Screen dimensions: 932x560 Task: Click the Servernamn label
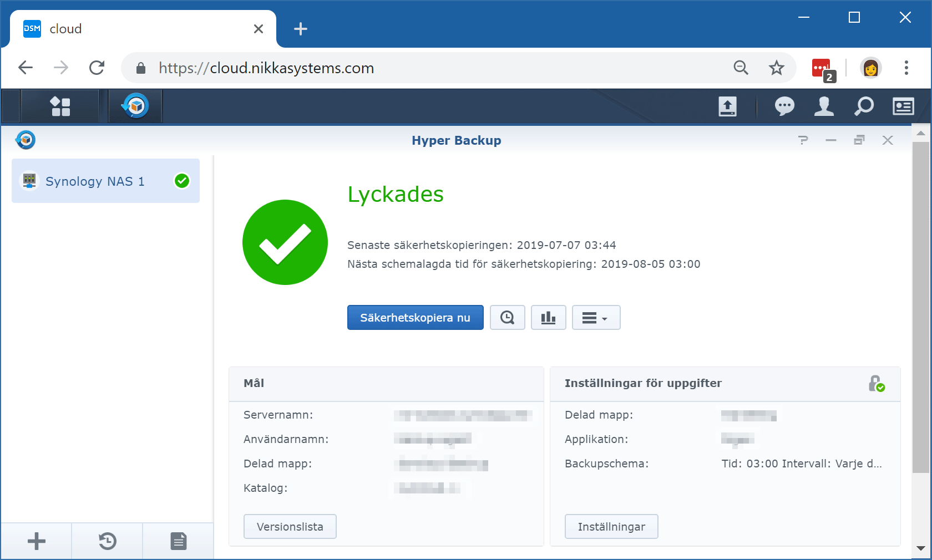click(278, 415)
